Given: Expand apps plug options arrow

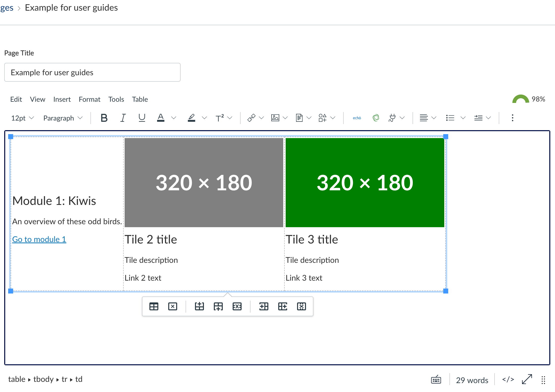Looking at the screenshot, I should coord(402,118).
